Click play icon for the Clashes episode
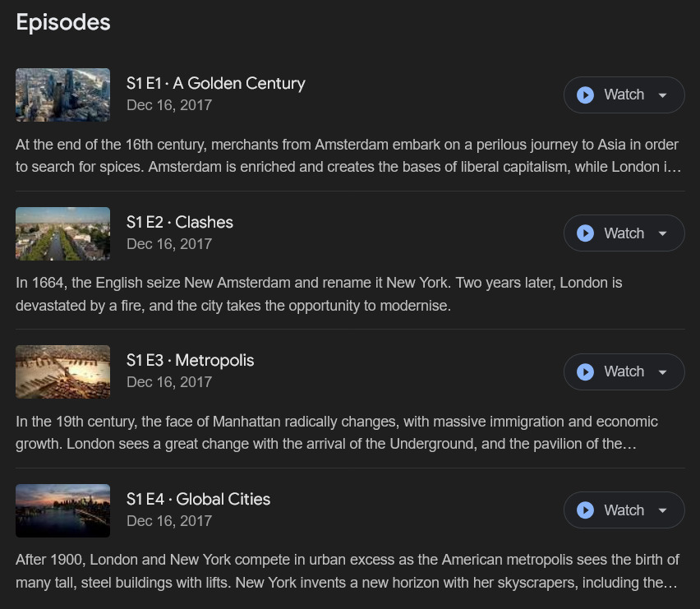Viewport: 700px width, 609px height. coord(585,233)
